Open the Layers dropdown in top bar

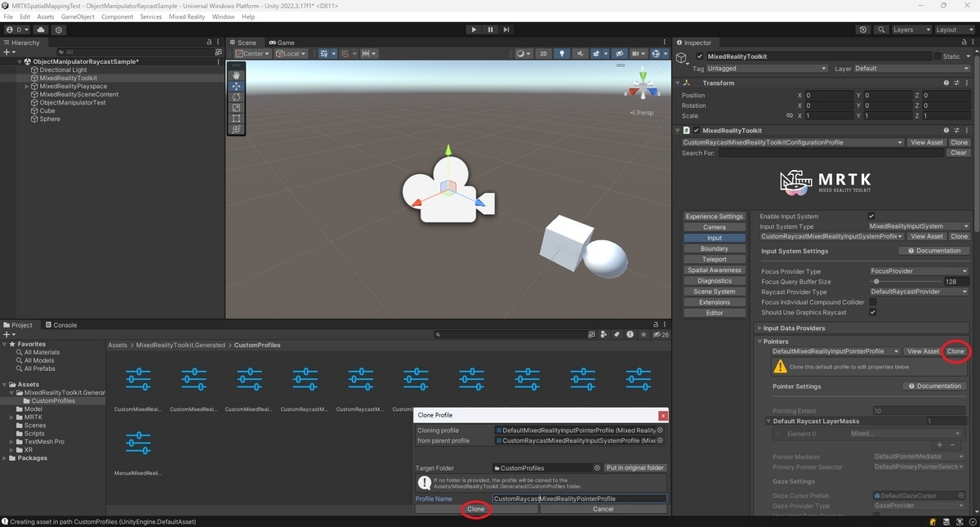pos(911,29)
